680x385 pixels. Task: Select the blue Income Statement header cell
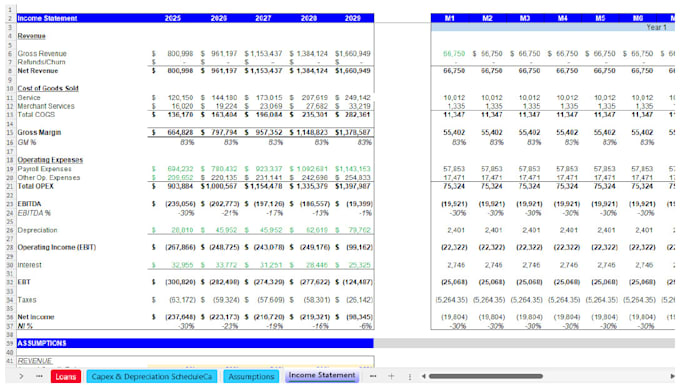click(47, 18)
